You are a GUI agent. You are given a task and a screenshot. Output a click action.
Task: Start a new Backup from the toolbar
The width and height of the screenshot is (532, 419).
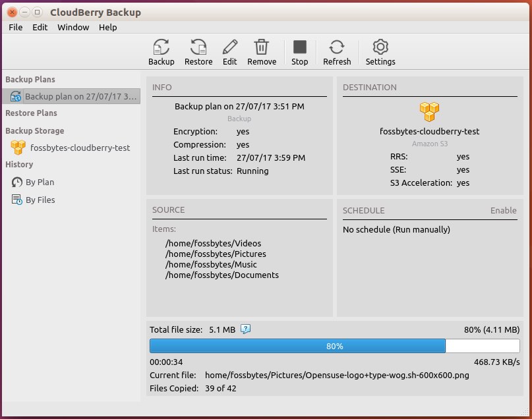click(x=161, y=52)
